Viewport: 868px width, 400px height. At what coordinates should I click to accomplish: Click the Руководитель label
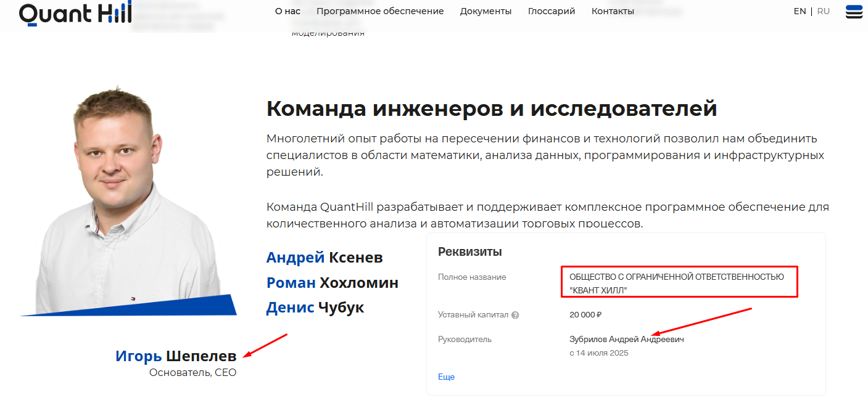(465, 339)
